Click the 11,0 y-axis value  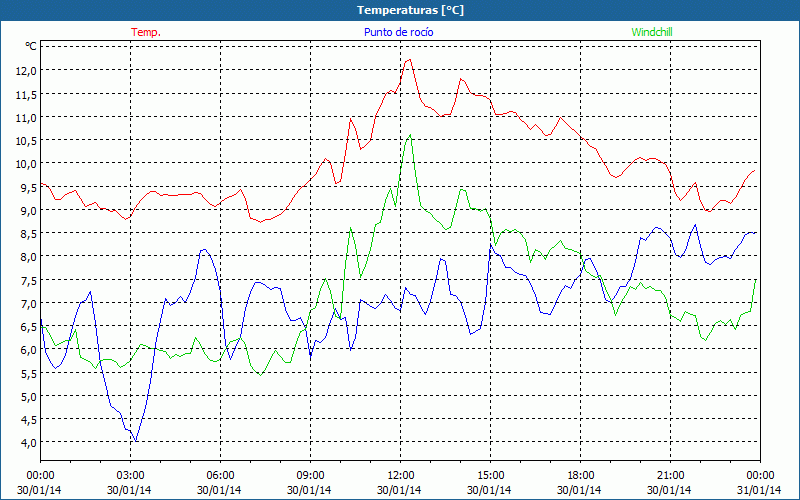(27, 117)
